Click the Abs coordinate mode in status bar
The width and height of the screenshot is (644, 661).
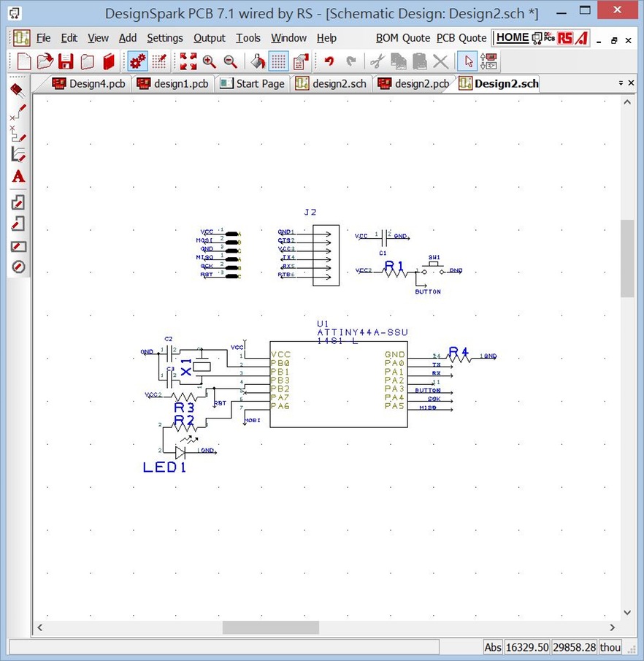[492, 647]
